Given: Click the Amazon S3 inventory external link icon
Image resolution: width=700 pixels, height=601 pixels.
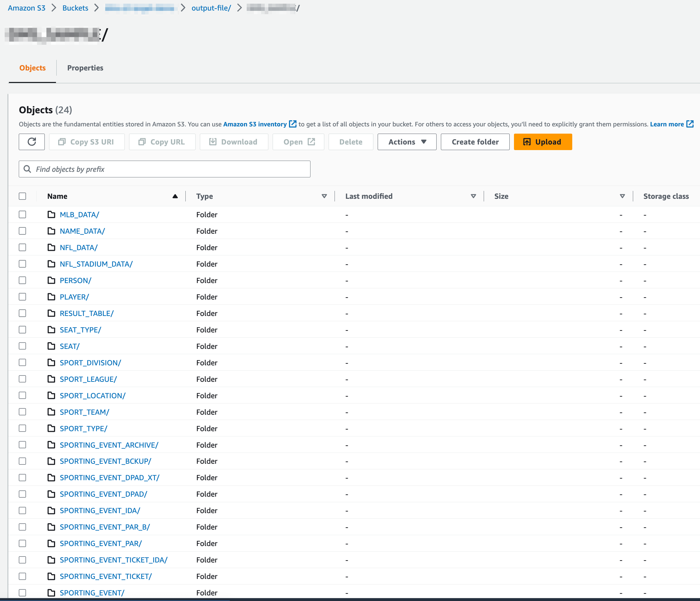Looking at the screenshot, I should pos(293,124).
